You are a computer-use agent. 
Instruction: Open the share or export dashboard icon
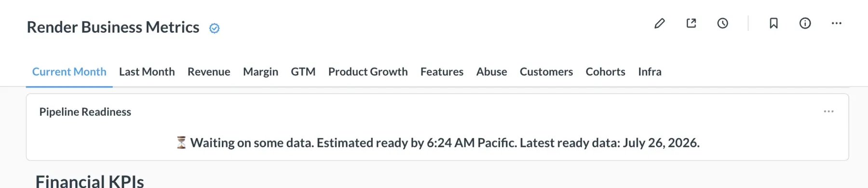coord(691,23)
